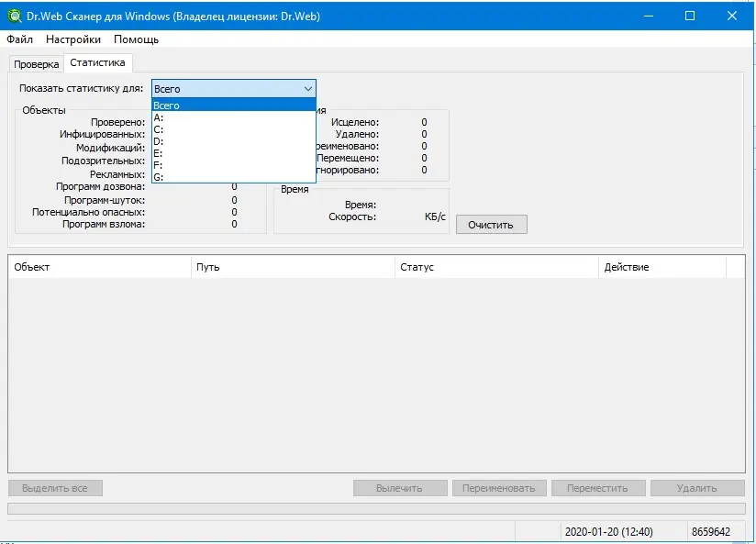Click the Программ дозвона: label
Viewport: 756px width, 544px height.
tap(100, 186)
